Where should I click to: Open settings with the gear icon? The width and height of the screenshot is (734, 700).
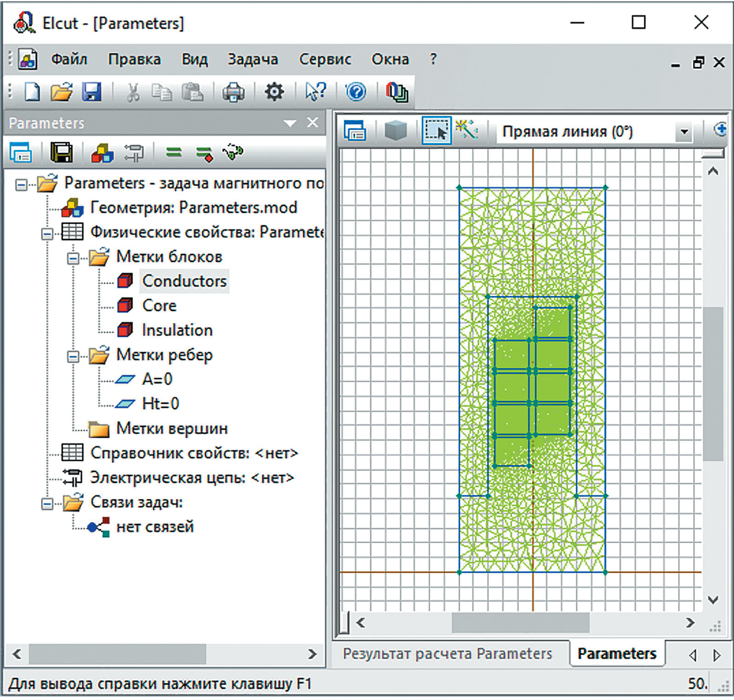pyautogui.click(x=274, y=92)
